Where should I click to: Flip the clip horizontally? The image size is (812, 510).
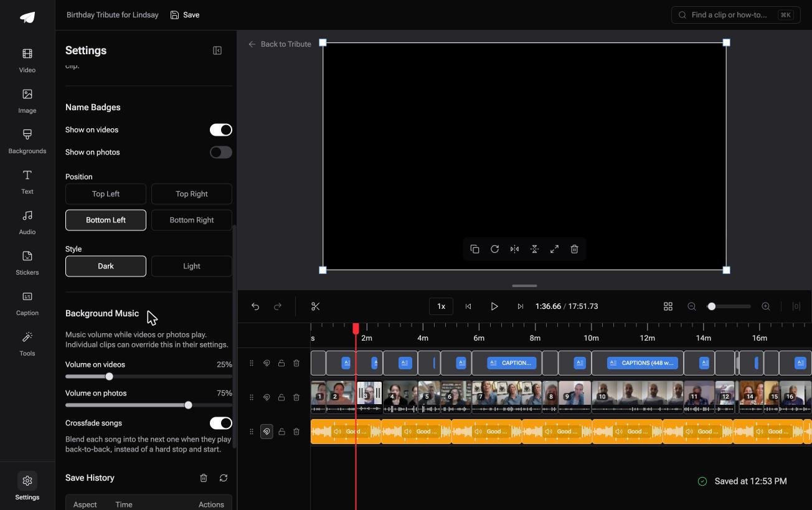click(514, 249)
